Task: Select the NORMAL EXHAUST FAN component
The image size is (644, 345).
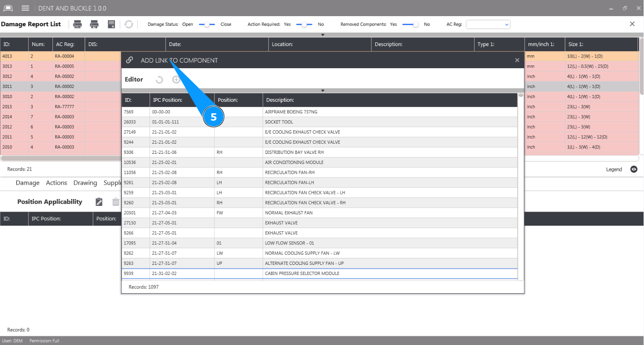Action: (x=319, y=213)
